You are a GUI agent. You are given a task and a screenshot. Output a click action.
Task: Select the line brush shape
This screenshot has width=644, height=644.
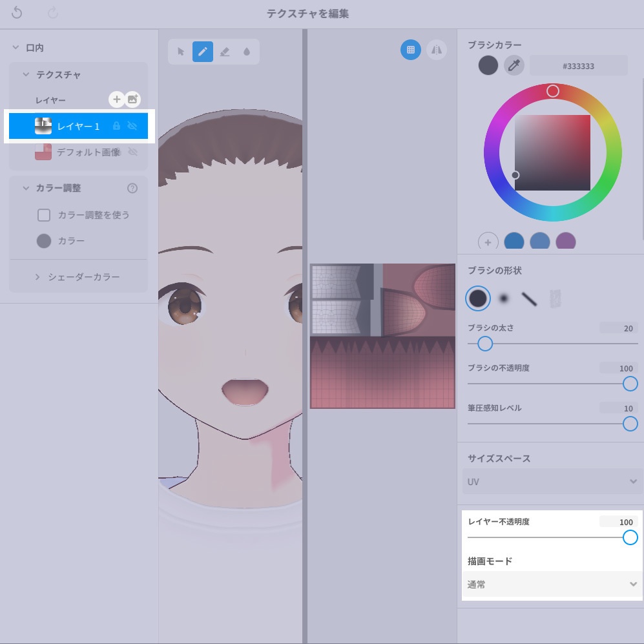(528, 298)
